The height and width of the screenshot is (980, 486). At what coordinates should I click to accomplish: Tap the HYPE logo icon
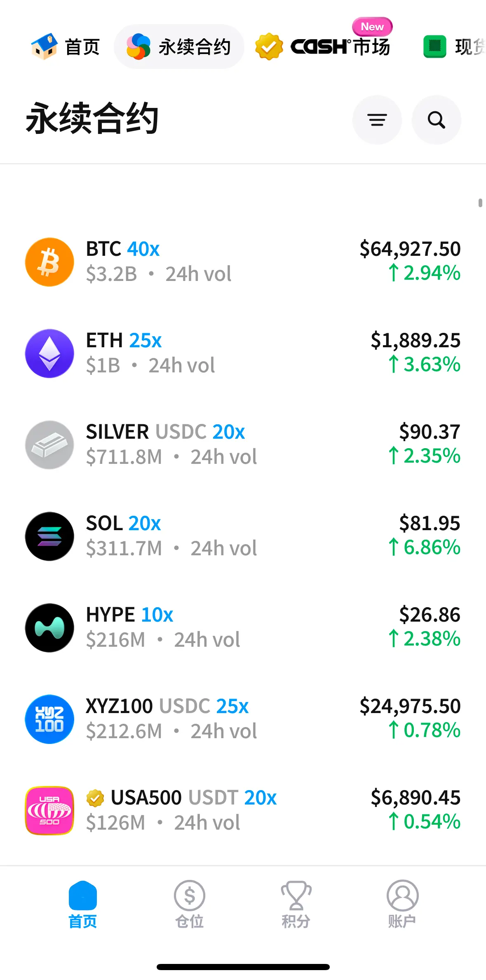[49, 628]
